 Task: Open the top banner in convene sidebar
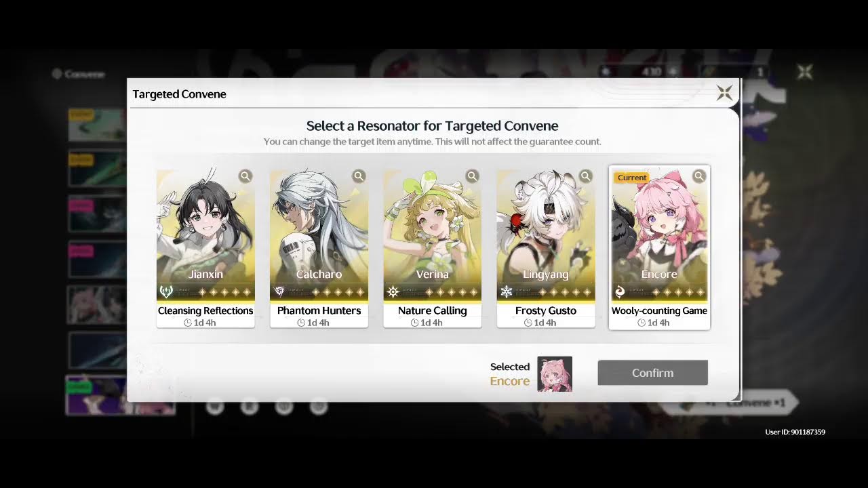96,125
